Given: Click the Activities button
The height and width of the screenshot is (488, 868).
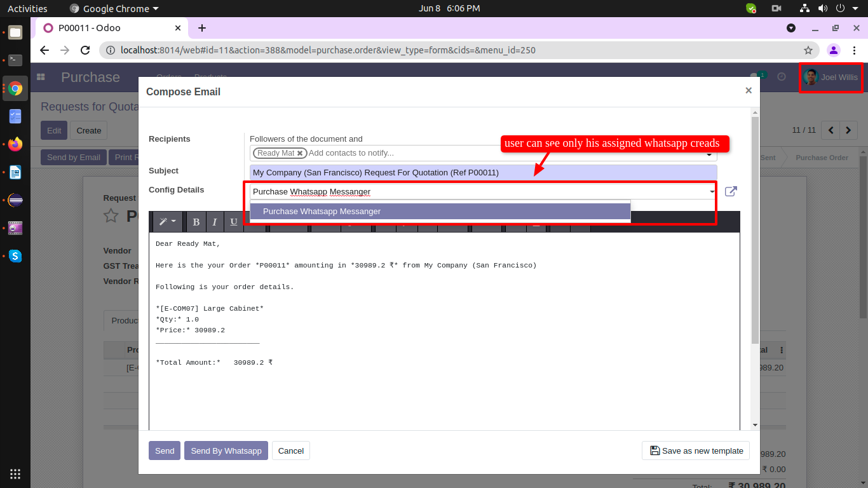Looking at the screenshot, I should (x=27, y=8).
